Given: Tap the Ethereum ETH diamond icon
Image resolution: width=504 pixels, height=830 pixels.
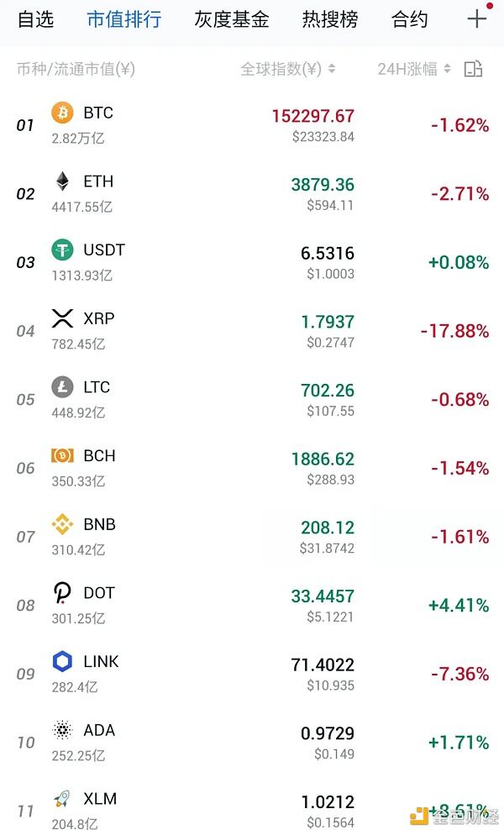Looking at the screenshot, I should 62,181.
